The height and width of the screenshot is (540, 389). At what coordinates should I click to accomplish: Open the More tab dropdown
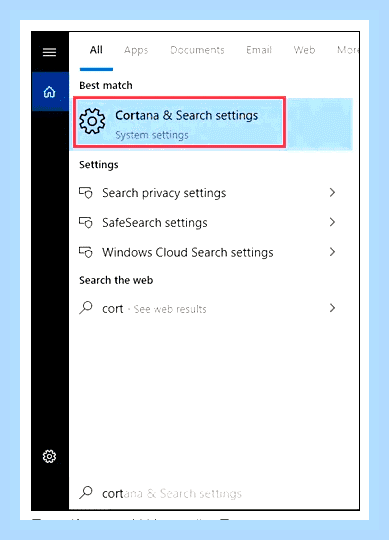click(x=348, y=50)
